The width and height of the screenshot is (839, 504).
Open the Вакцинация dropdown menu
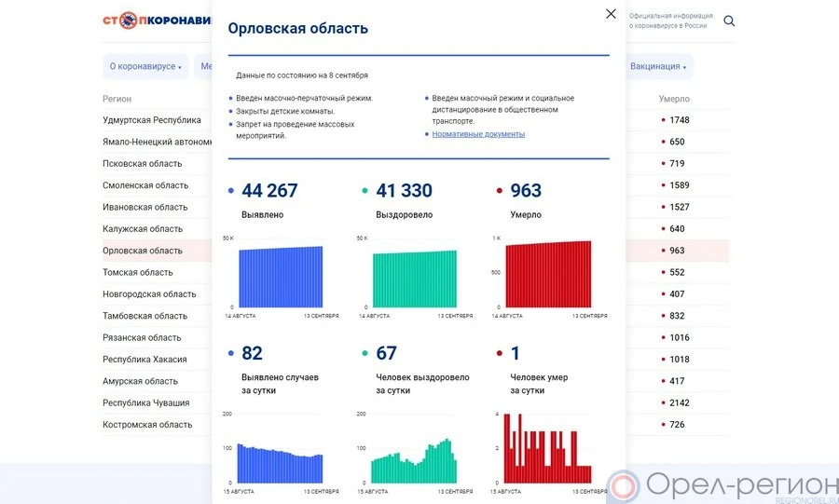(658, 67)
